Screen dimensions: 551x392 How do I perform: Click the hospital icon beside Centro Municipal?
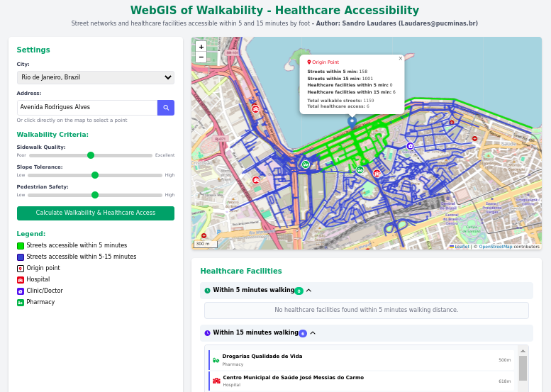tap(216, 381)
